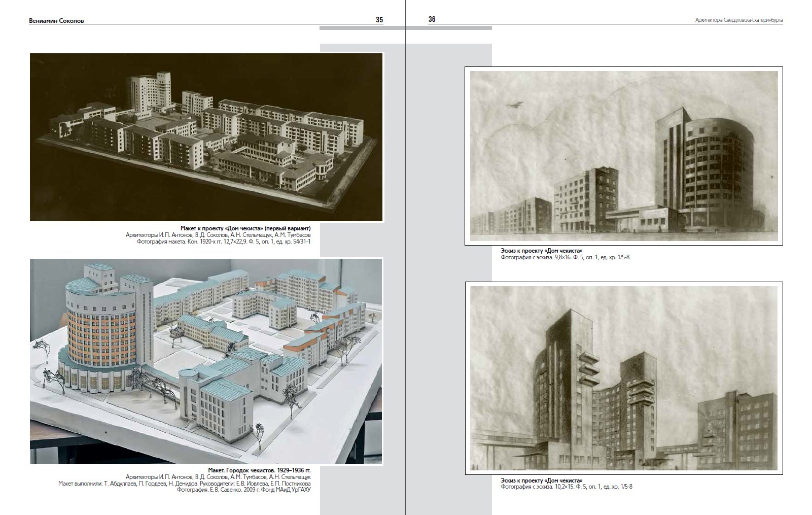Click page number 36
The image size is (812, 515).
pyautogui.click(x=432, y=20)
